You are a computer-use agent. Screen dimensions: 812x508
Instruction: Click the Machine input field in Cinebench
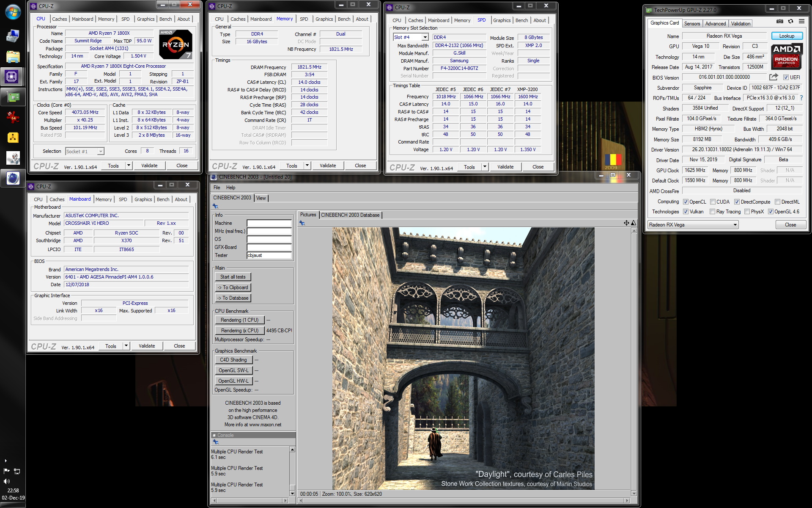269,223
